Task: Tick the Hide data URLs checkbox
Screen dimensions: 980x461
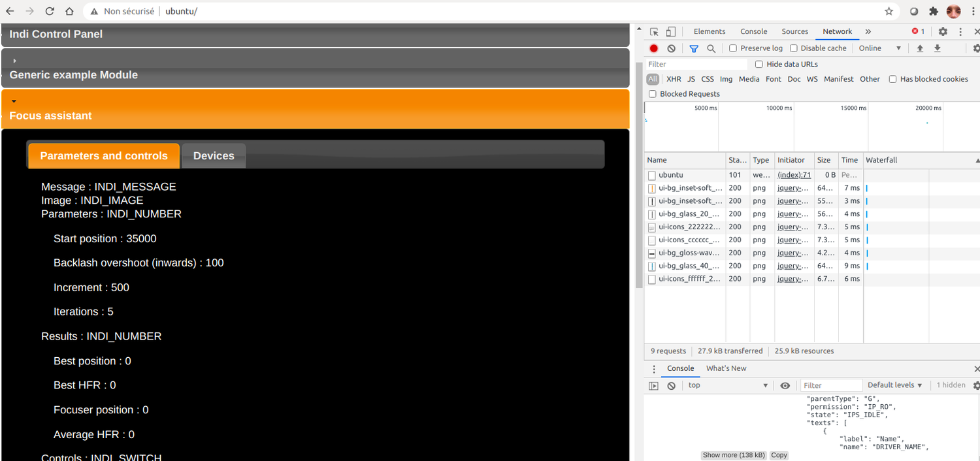Action: pyautogui.click(x=759, y=64)
